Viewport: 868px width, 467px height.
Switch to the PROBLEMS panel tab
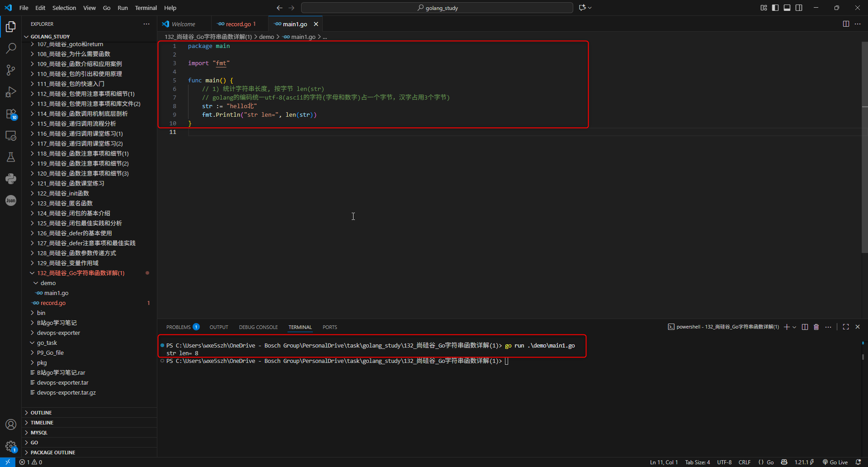click(x=183, y=327)
